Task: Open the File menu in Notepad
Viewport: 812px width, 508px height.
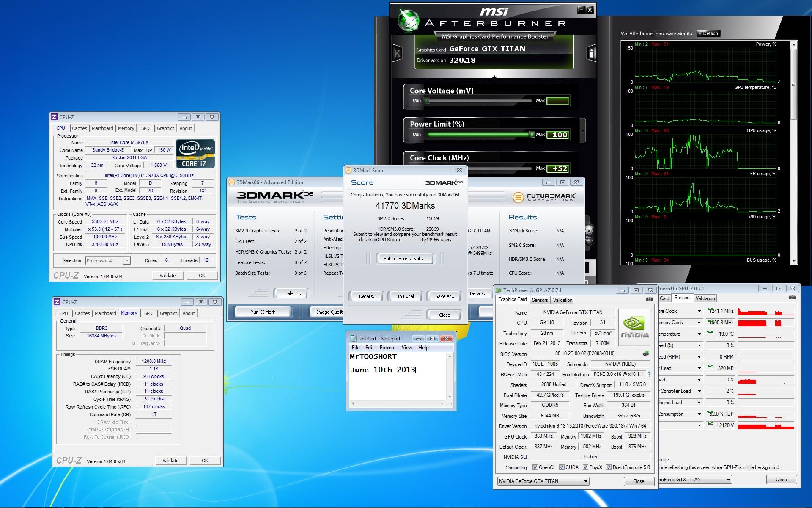Action: 356,348
